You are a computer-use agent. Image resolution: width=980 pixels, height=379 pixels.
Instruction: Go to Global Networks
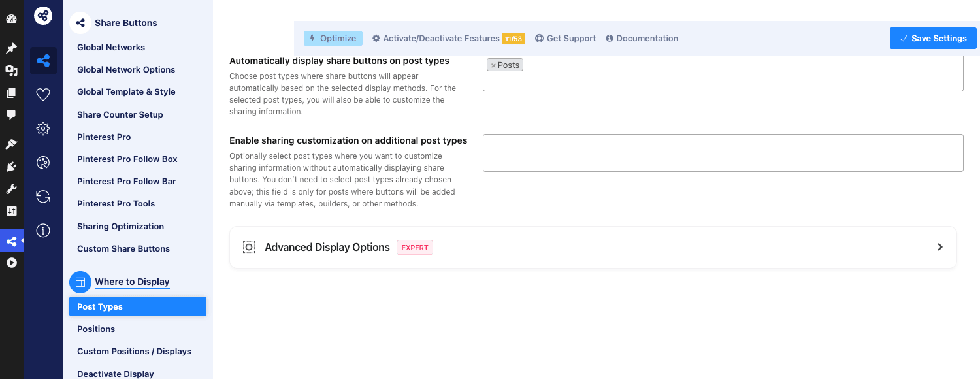111,47
